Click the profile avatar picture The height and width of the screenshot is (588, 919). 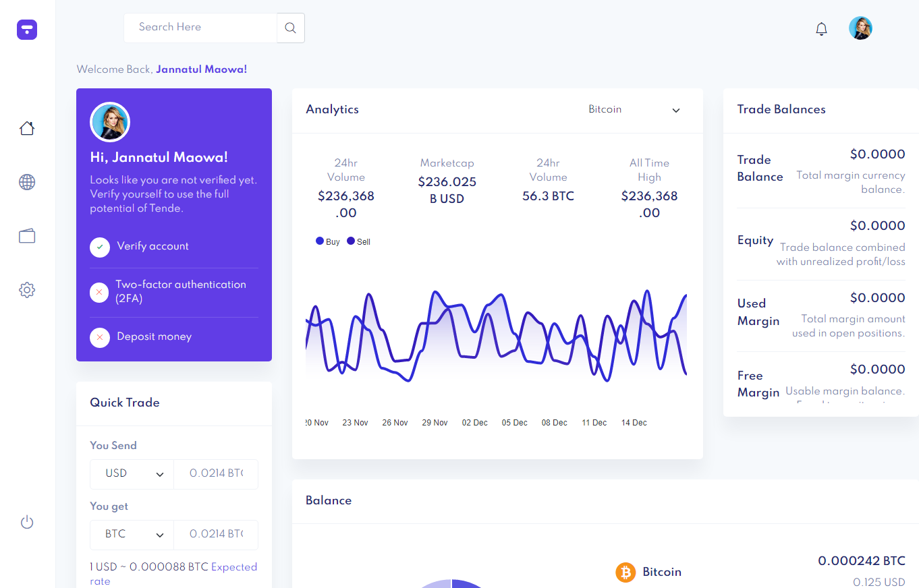[860, 28]
